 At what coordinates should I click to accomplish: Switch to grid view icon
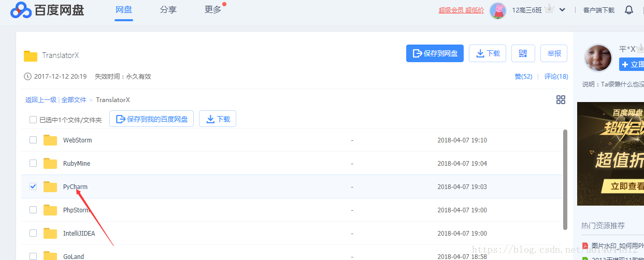tap(561, 99)
